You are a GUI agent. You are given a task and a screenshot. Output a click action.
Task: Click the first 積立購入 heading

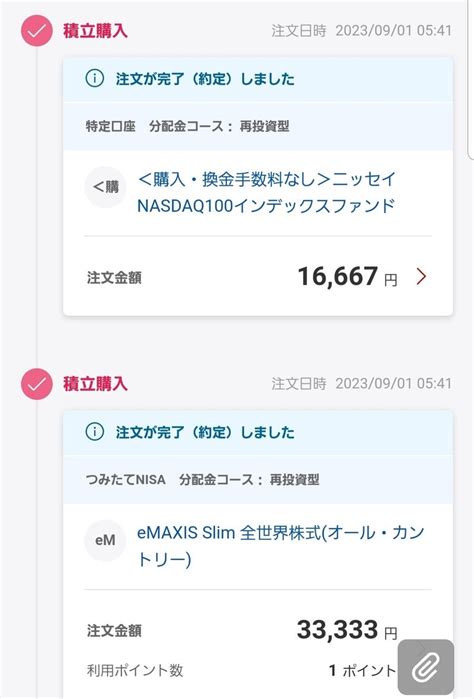pyautogui.click(x=95, y=31)
